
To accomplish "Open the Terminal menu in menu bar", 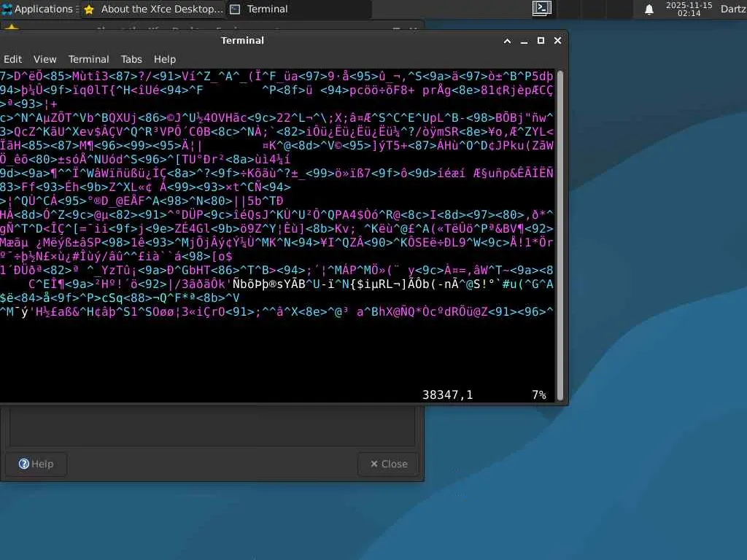I will 88,59.
